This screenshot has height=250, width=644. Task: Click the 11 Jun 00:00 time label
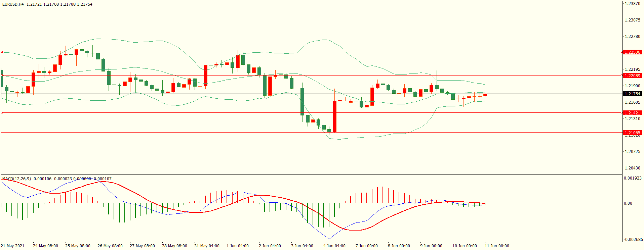pyautogui.click(x=497, y=246)
